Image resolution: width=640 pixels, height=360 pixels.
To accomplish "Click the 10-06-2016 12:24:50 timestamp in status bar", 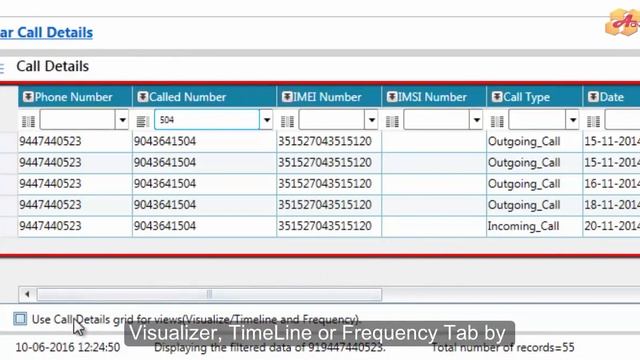I will pos(68,347).
